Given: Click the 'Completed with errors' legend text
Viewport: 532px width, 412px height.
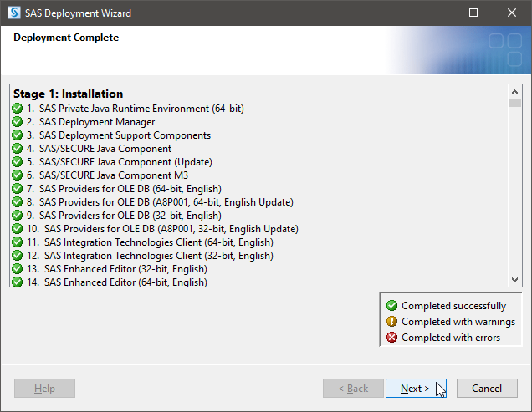Looking at the screenshot, I should click(451, 338).
